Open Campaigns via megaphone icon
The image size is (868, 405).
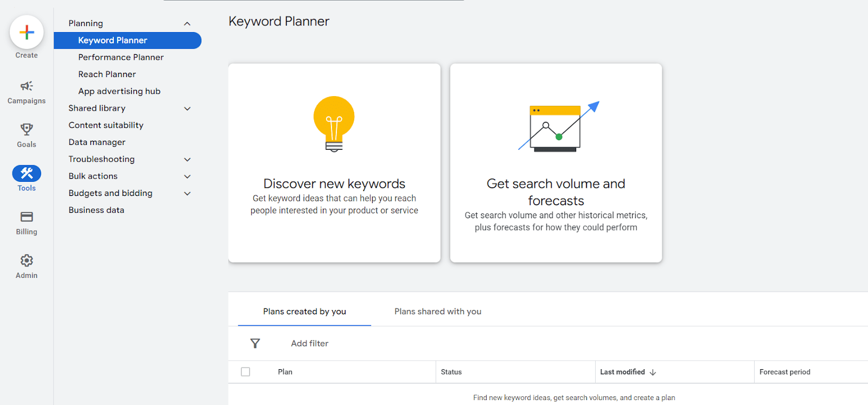[x=27, y=86]
